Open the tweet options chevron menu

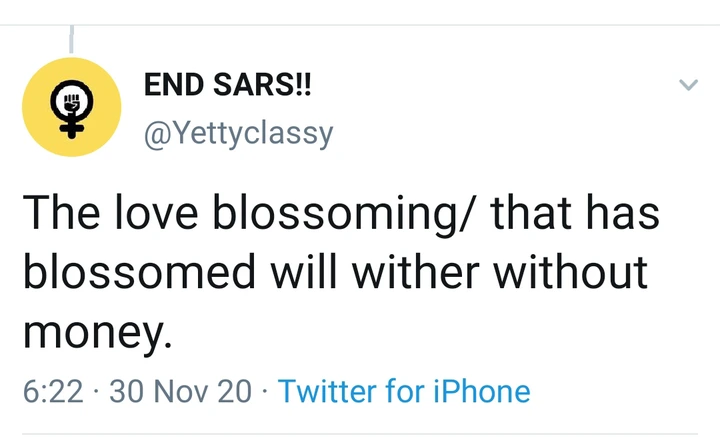[688, 86]
